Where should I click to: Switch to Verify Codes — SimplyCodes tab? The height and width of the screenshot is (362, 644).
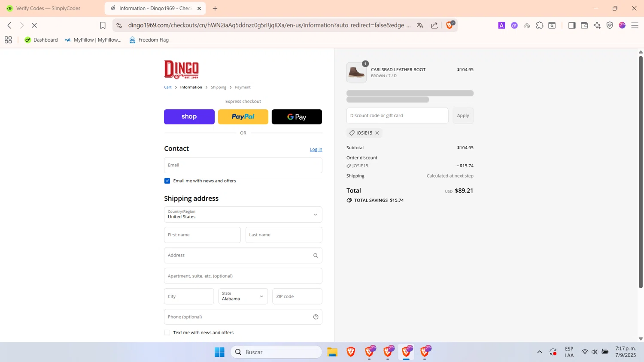point(48,8)
